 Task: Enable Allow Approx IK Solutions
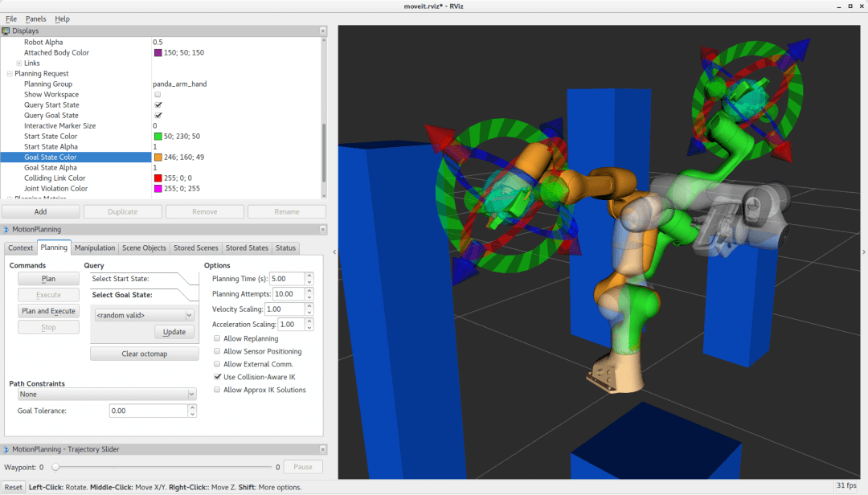(217, 389)
